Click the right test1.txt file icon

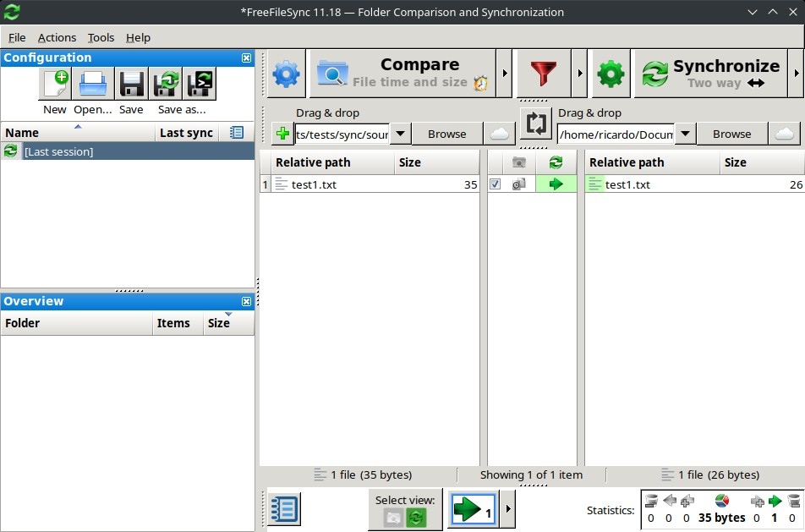(594, 184)
